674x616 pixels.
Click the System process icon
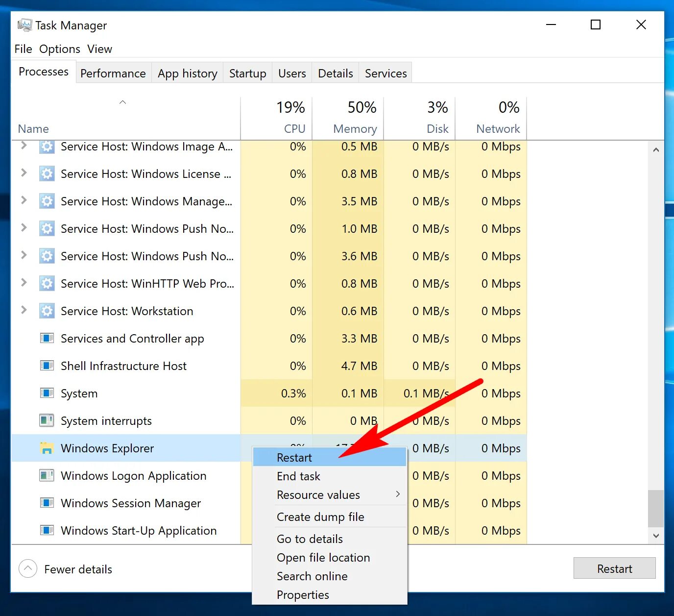click(x=47, y=393)
